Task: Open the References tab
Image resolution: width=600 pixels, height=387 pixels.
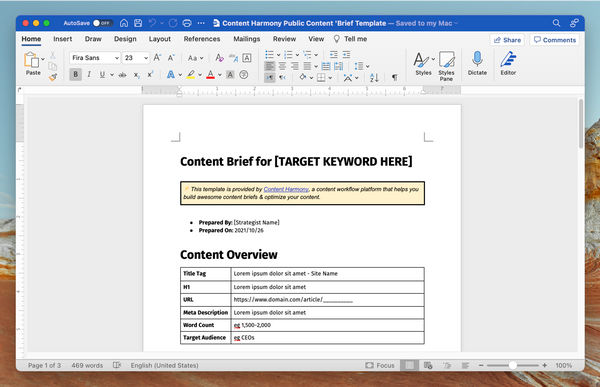Action: point(202,39)
